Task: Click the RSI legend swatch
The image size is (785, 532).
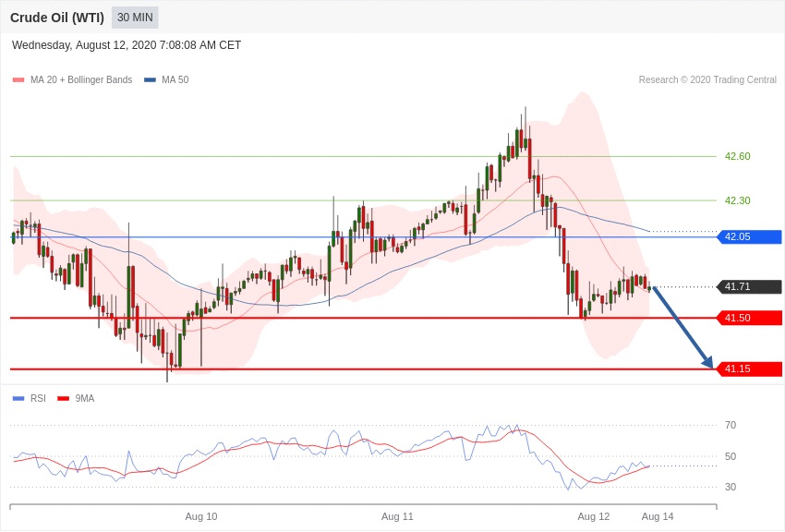Action: pos(18,399)
